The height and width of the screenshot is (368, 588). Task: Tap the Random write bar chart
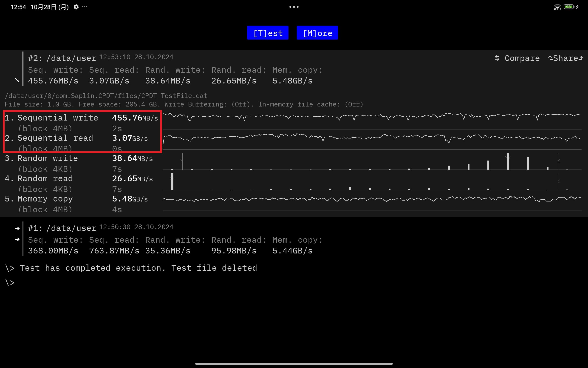point(372,161)
